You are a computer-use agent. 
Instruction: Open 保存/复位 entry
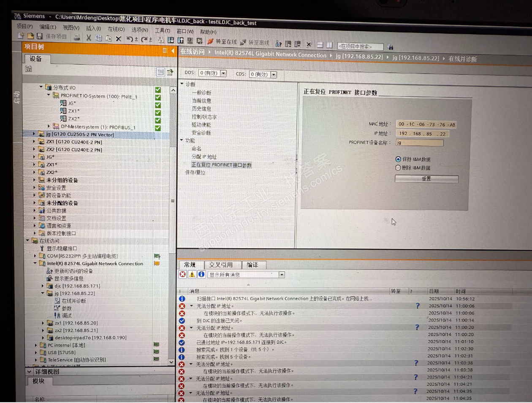[195, 172]
